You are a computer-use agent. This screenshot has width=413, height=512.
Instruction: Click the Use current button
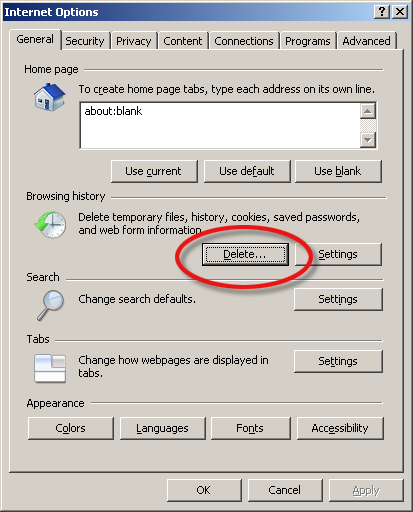154,171
